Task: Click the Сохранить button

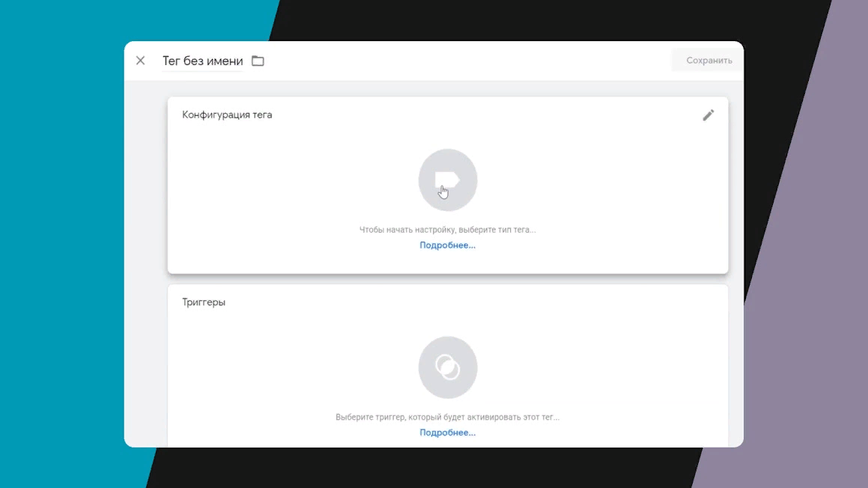Action: (708, 61)
